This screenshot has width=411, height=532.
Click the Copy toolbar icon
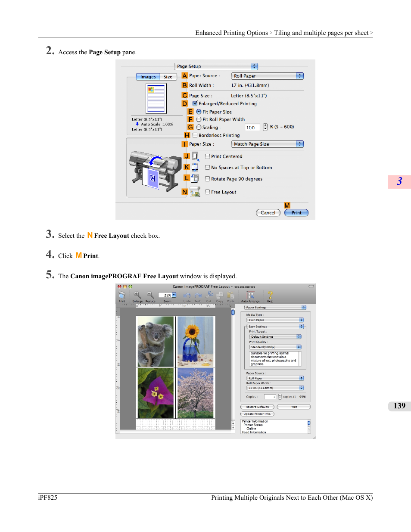coord(220,295)
